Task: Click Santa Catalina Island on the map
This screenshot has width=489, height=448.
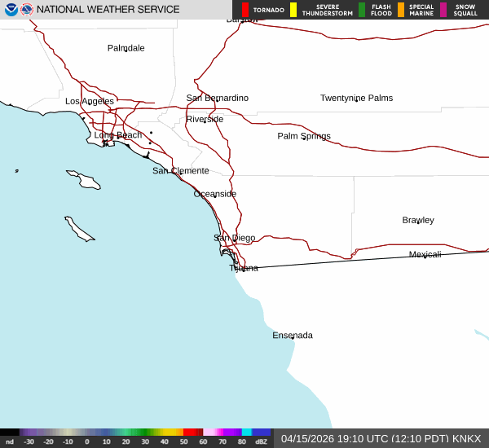Action: click(83, 179)
